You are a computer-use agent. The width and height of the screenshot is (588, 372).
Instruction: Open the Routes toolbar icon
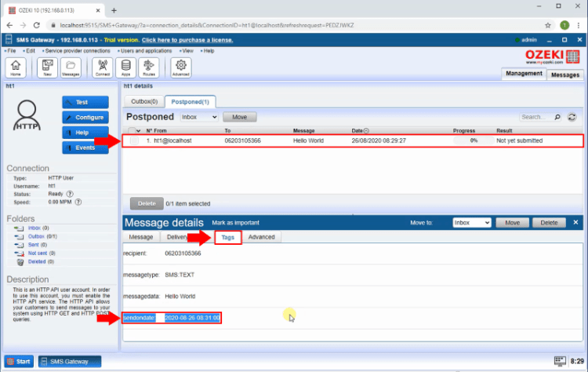(149, 67)
